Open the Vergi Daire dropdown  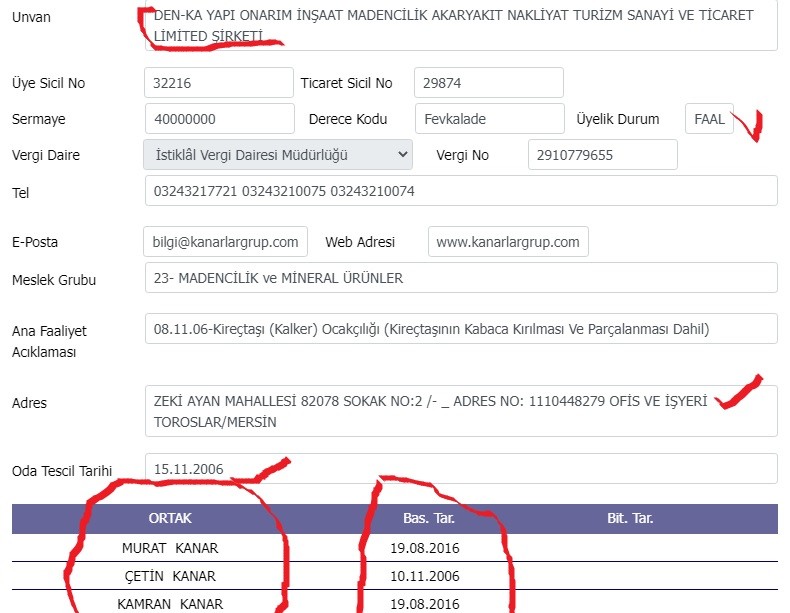(278, 155)
